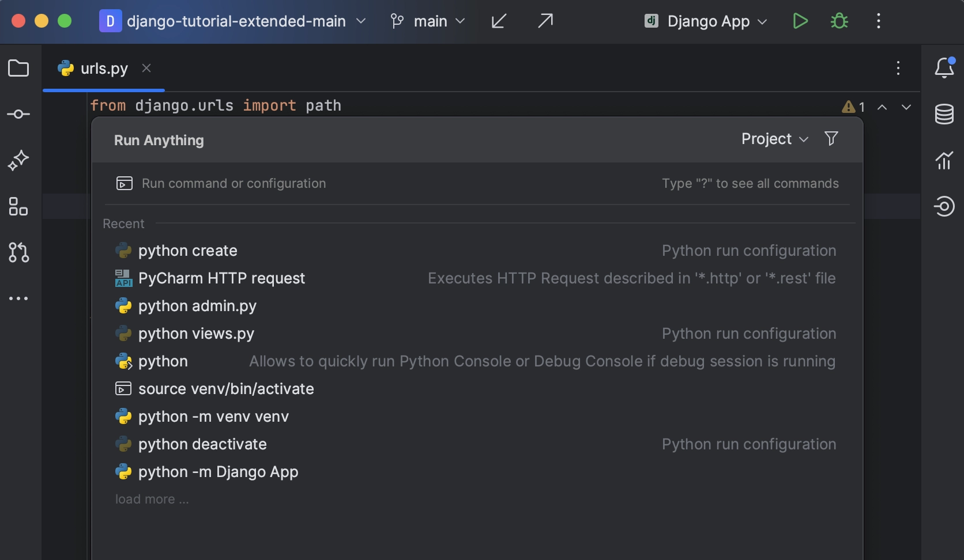Image resolution: width=964 pixels, height=560 pixels.
Task: Click the filter icon in Run Anything
Action: [831, 139]
